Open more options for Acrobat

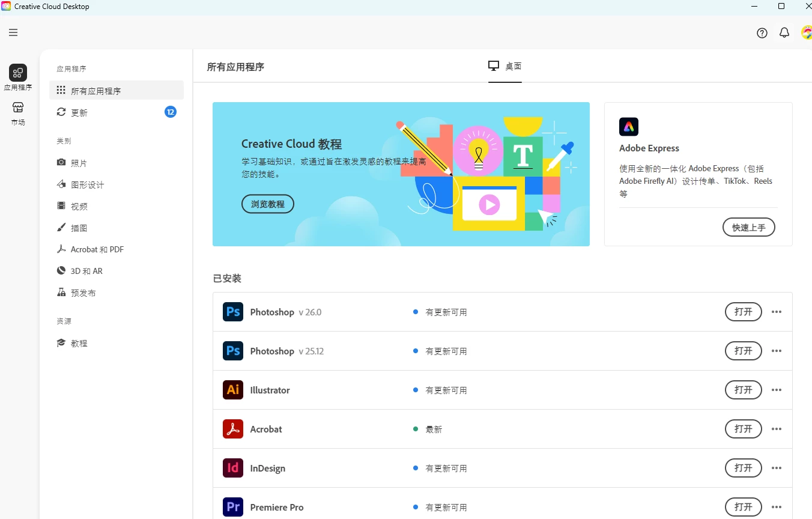(x=777, y=429)
